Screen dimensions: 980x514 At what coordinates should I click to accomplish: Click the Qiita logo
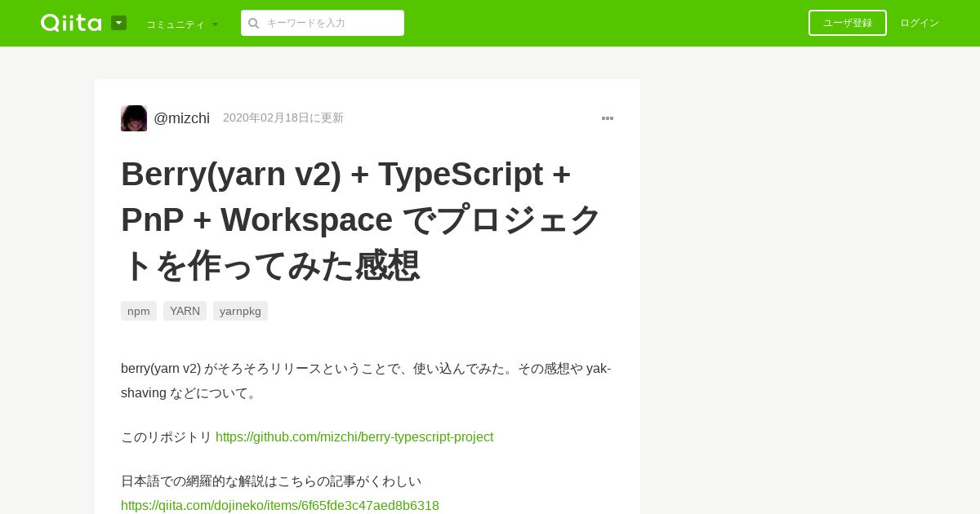71,23
